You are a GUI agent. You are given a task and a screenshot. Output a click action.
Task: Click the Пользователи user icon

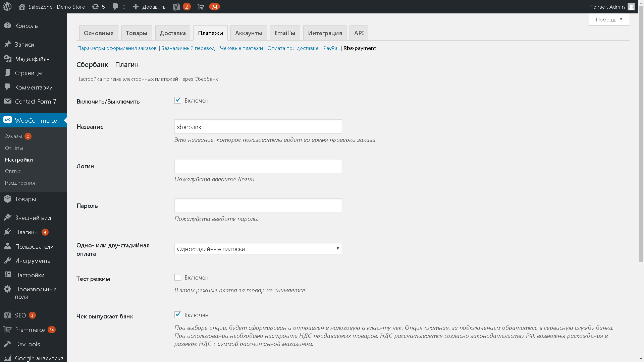[7, 246]
